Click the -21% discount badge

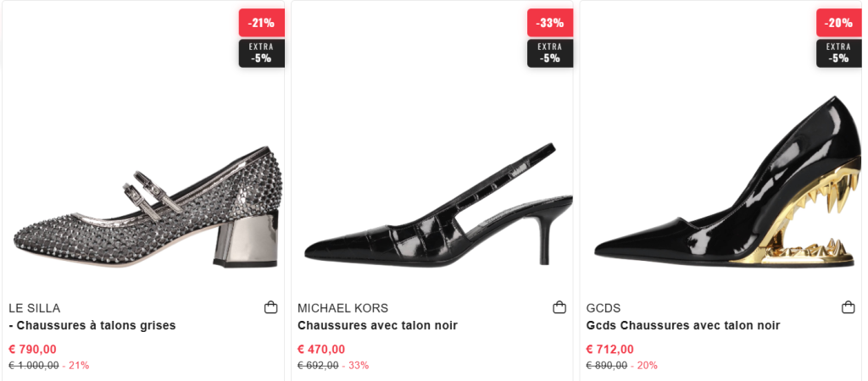(x=261, y=23)
